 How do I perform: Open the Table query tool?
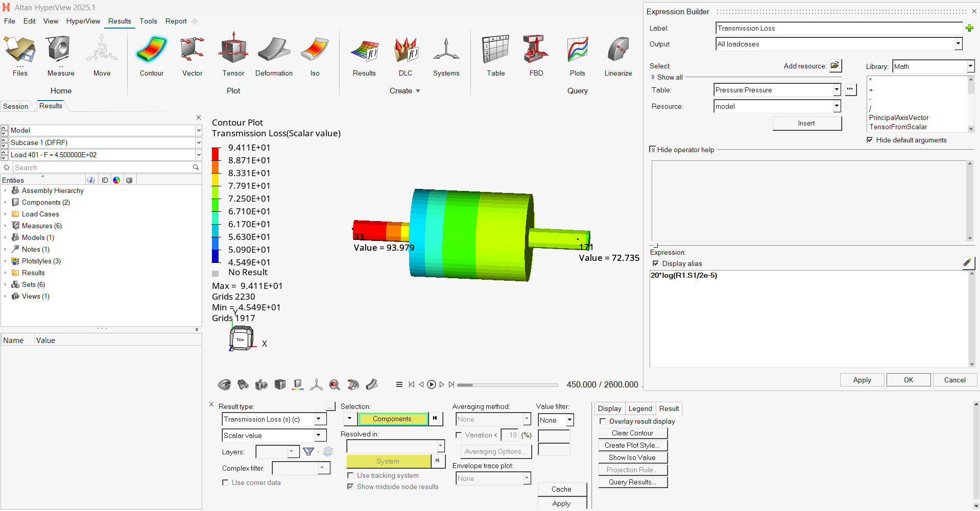click(496, 50)
